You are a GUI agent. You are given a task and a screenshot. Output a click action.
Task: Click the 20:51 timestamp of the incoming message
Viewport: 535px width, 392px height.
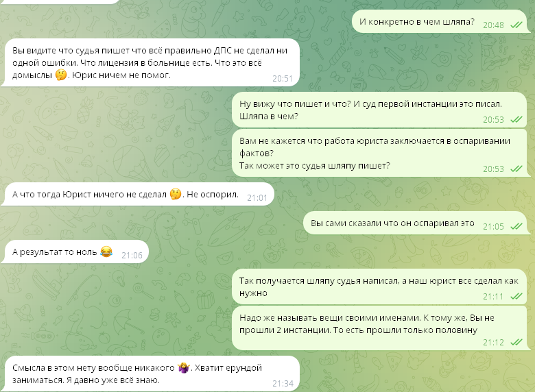click(x=283, y=78)
